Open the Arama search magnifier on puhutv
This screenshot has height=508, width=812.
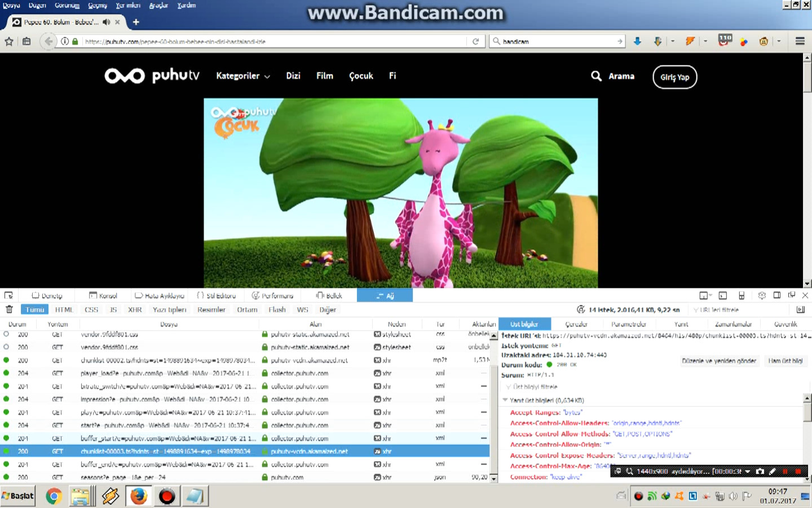(x=596, y=76)
